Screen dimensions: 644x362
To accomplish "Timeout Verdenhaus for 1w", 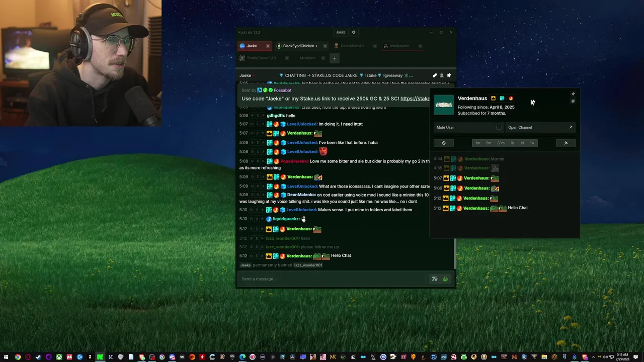I will tap(532, 143).
